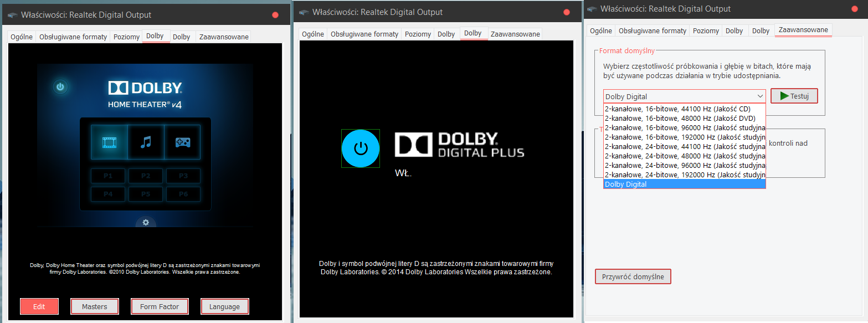Collapse the Dolby Digital default format combo box
The image size is (868, 323).
685,96
